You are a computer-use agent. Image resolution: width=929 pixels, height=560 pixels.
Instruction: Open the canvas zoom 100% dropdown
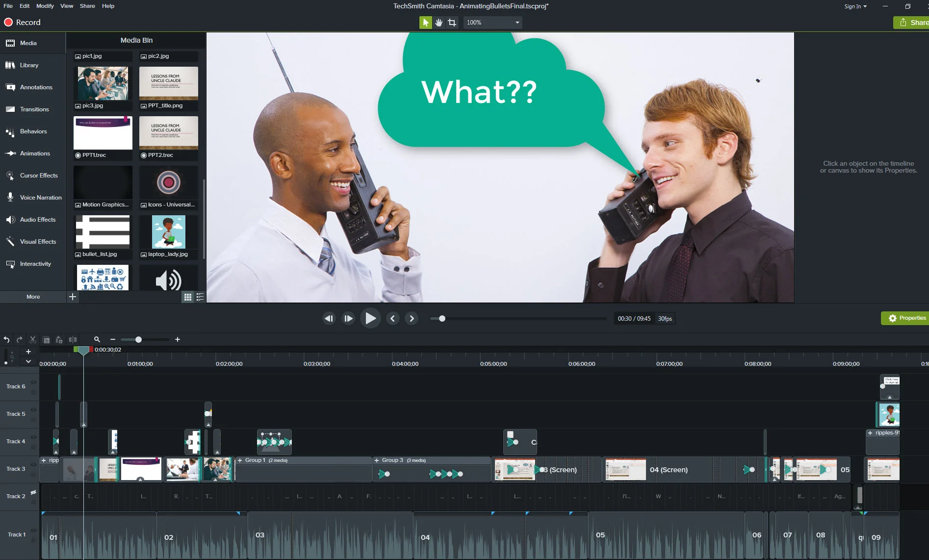492,23
